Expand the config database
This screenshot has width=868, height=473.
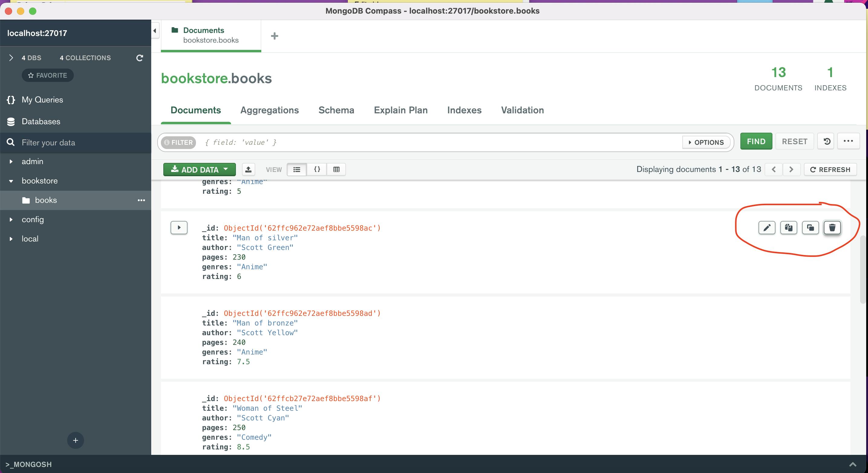[x=11, y=219]
